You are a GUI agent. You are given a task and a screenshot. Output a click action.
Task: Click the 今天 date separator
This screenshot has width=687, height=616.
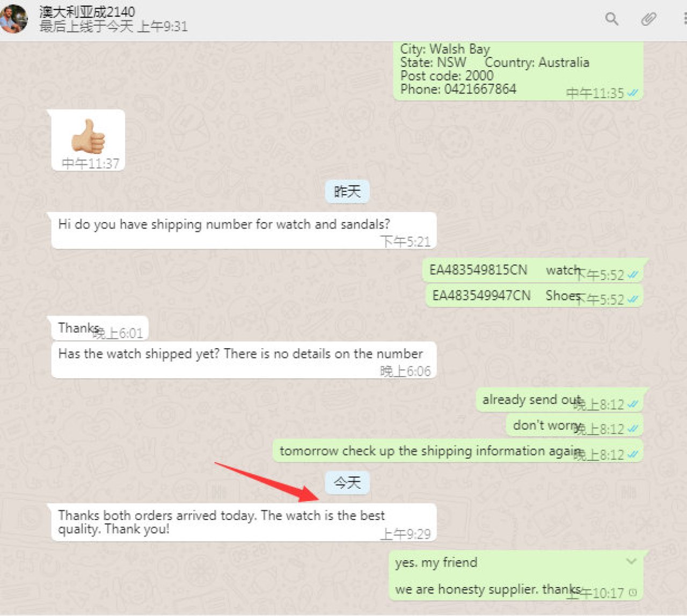point(347,483)
